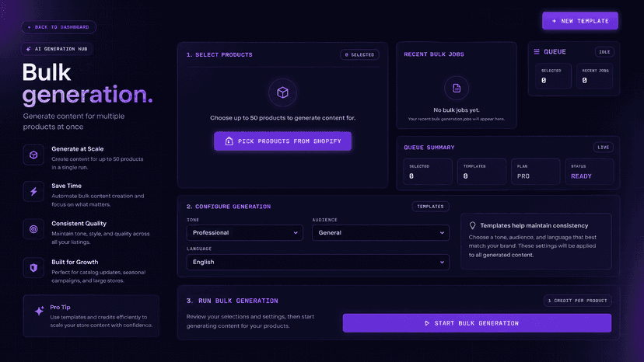Start bulk generation
Image resolution: width=644 pixels, height=362 pixels.
point(477,323)
